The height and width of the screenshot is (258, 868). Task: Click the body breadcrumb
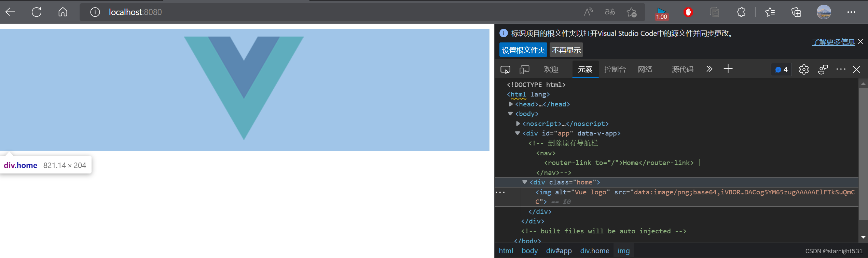[x=529, y=251]
